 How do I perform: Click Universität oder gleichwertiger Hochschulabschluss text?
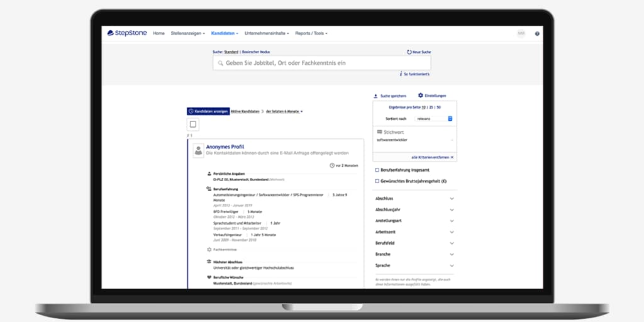[253, 268]
